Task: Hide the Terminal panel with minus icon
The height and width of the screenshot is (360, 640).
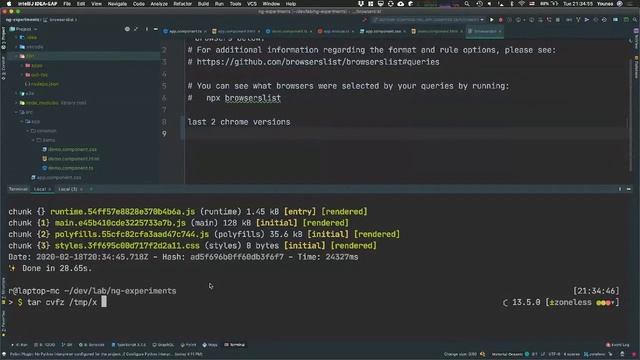Action: (x=629, y=189)
